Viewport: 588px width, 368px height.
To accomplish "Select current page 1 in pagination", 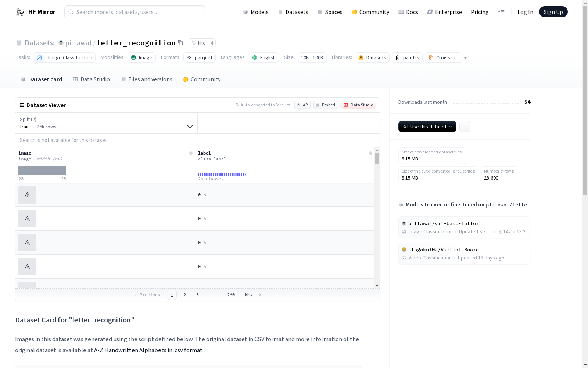I will click(x=172, y=295).
